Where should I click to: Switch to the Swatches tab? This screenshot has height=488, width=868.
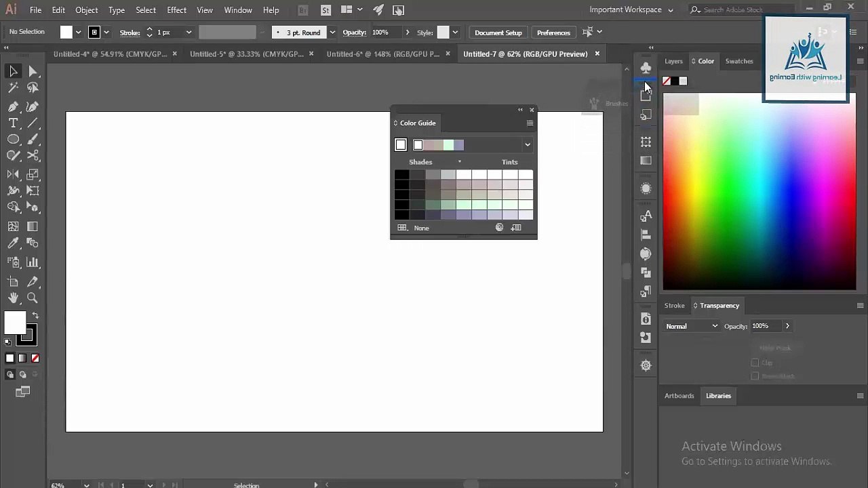[739, 61]
